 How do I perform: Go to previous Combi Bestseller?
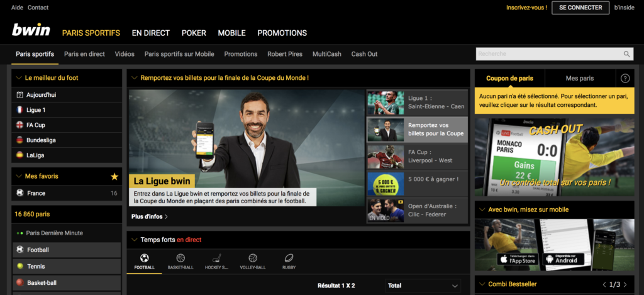[x=604, y=284]
